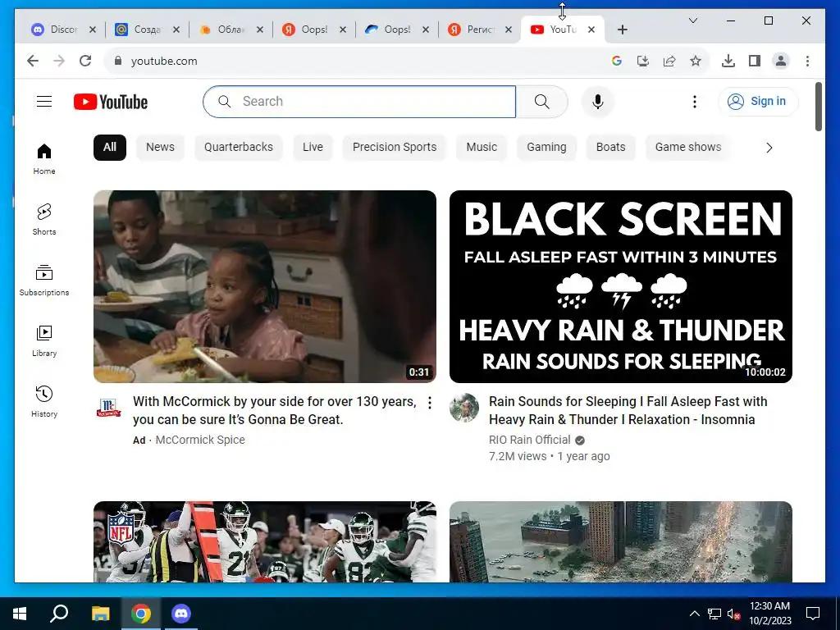The image size is (840, 630).
Task: Select the Boats filter chip
Action: click(610, 148)
